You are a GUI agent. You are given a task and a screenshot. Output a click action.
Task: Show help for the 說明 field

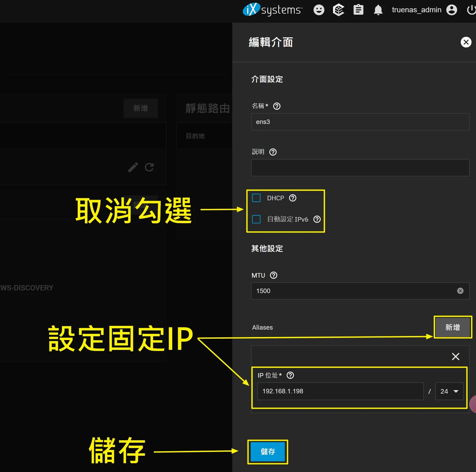(x=273, y=152)
